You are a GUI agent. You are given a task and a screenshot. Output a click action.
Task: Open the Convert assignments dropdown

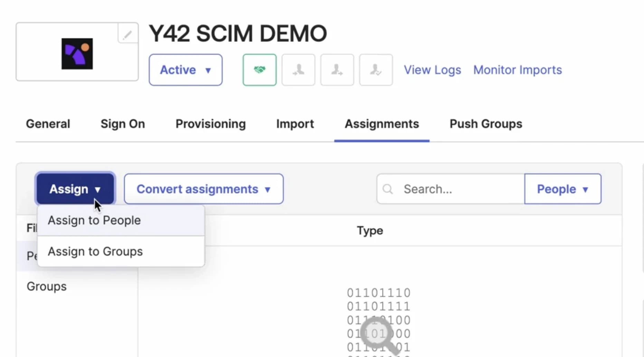pyautogui.click(x=203, y=189)
